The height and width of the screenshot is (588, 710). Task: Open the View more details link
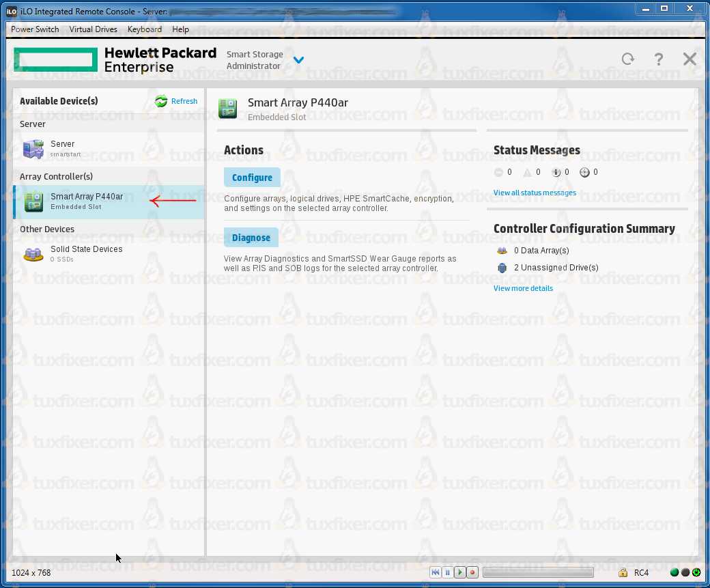tap(523, 288)
